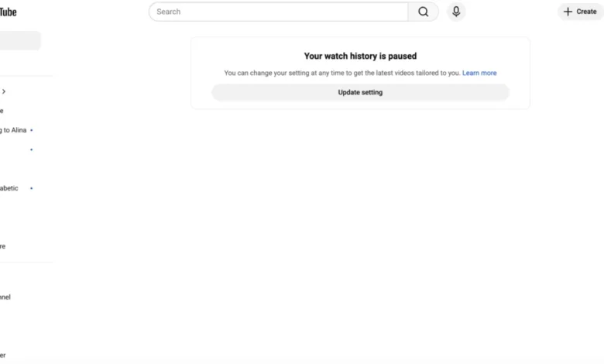The width and height of the screenshot is (604, 364).
Task: Follow the Learn more link
Action: 479,73
